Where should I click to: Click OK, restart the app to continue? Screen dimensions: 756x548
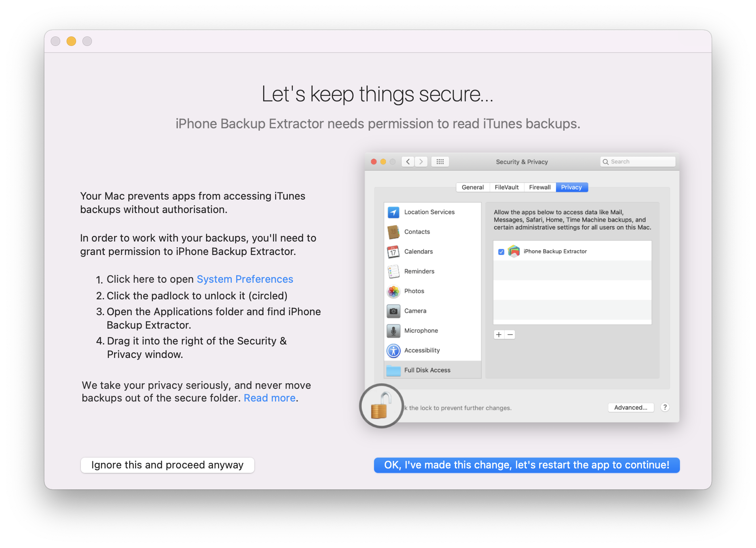pos(527,465)
